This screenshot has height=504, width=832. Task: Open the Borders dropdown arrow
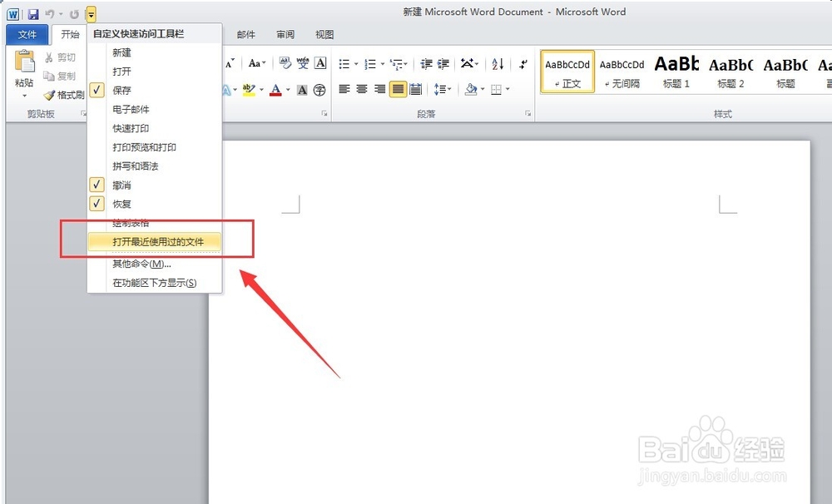pyautogui.click(x=508, y=89)
